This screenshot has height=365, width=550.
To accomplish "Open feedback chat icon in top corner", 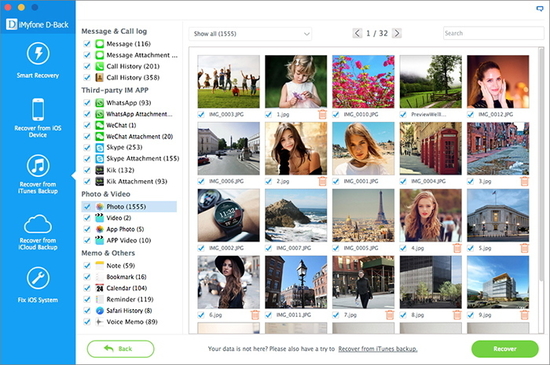I will tap(540, 8).
